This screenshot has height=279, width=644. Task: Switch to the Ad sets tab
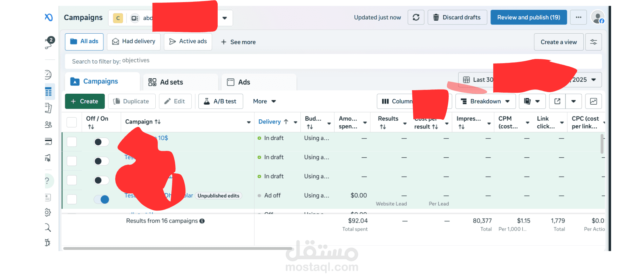181,82
